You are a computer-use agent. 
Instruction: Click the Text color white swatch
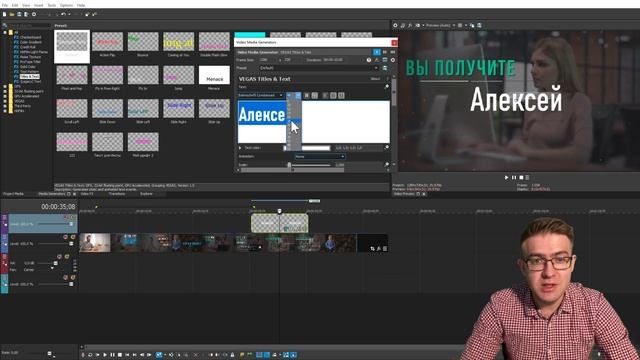coord(307,148)
